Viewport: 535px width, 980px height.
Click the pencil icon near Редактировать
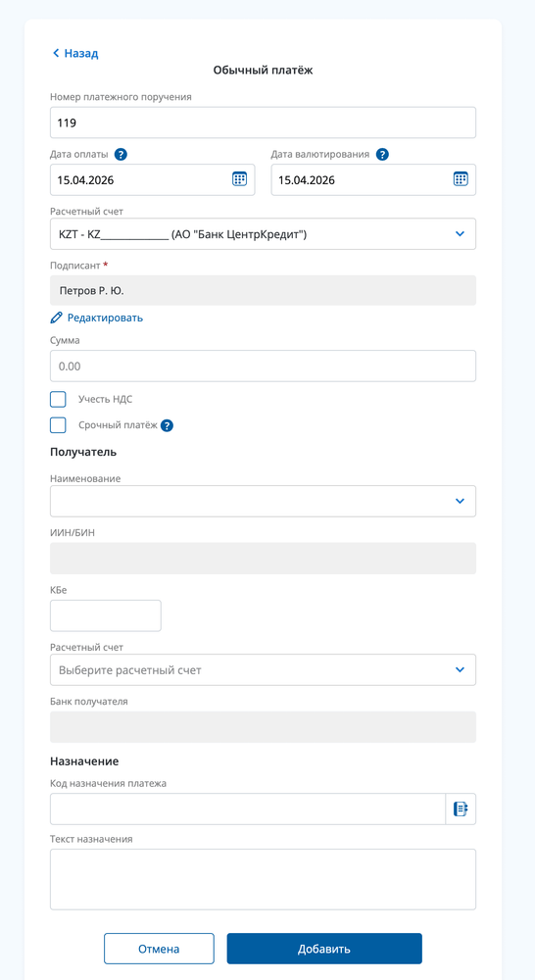[x=56, y=318]
